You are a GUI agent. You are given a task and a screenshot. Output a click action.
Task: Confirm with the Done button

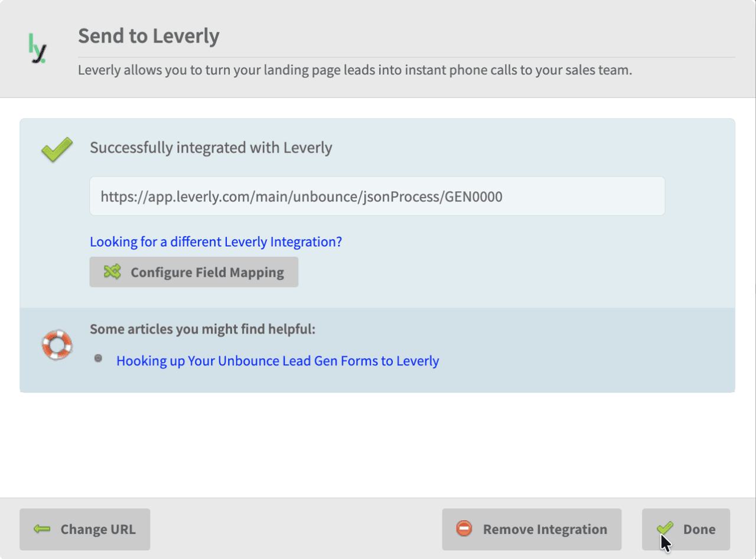tap(686, 529)
